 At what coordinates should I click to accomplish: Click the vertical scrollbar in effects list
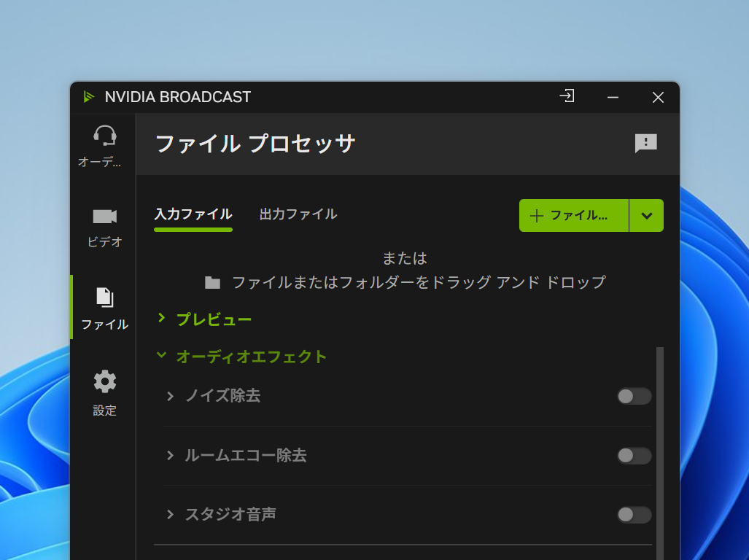tap(660, 454)
